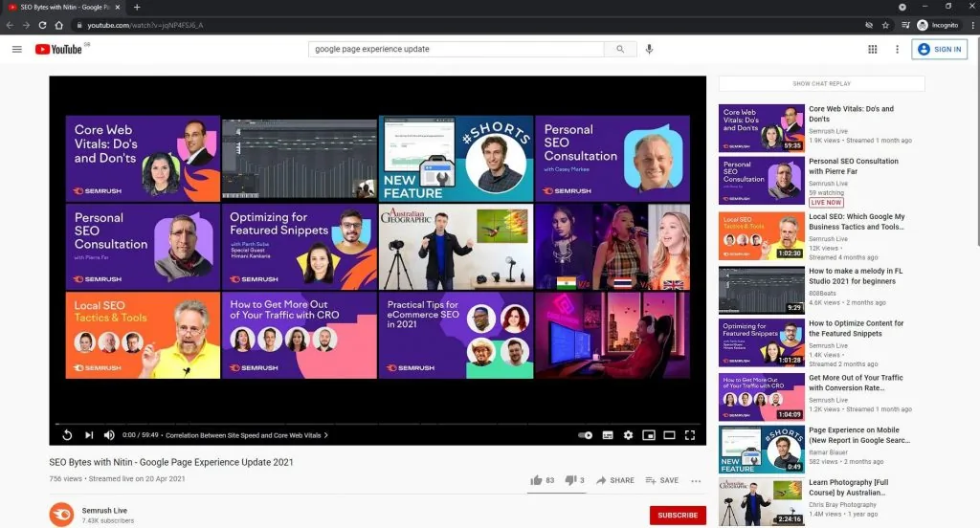This screenshot has width=980, height=528.
Task: Expand chapter 'Correlation Between Site Speed and Core Web Vitals'
Action: (x=246, y=435)
